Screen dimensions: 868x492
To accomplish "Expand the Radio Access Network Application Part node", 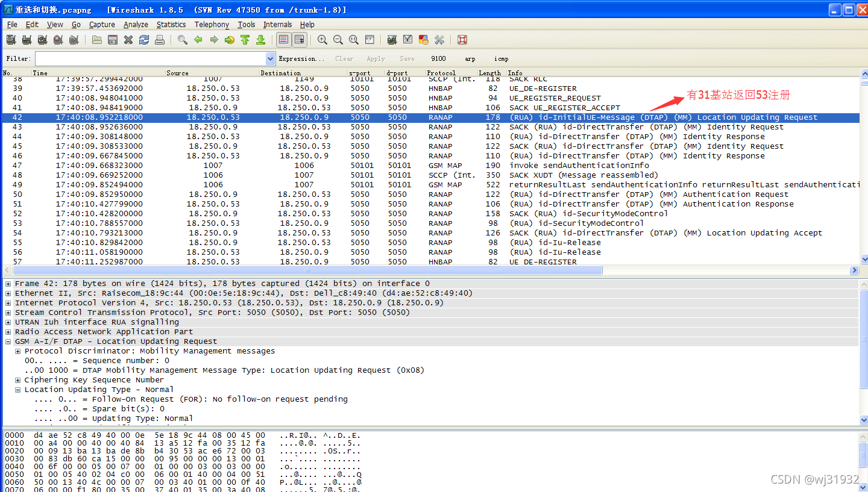I will pyautogui.click(x=8, y=332).
